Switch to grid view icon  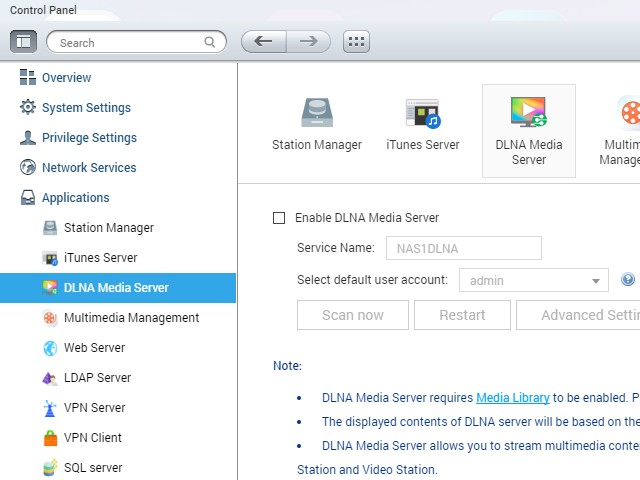[x=356, y=42]
